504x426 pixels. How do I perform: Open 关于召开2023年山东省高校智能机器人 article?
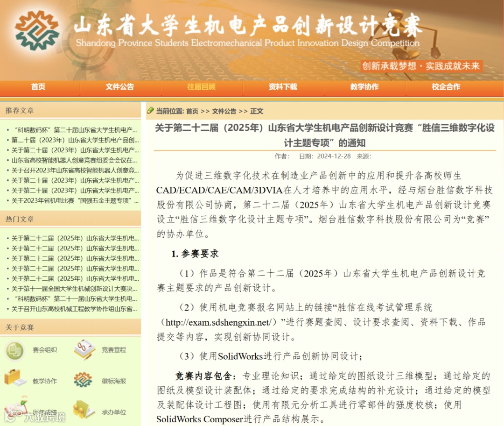(75, 170)
